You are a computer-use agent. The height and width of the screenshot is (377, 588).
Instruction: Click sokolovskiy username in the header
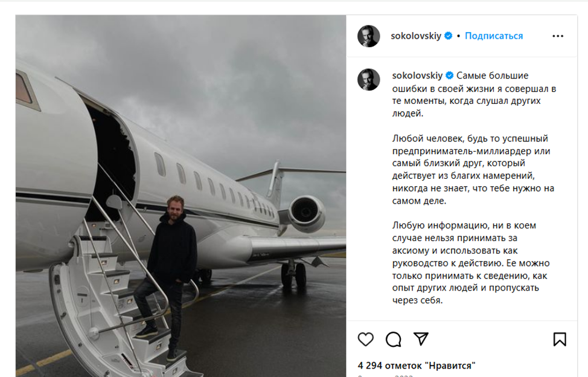click(x=417, y=36)
